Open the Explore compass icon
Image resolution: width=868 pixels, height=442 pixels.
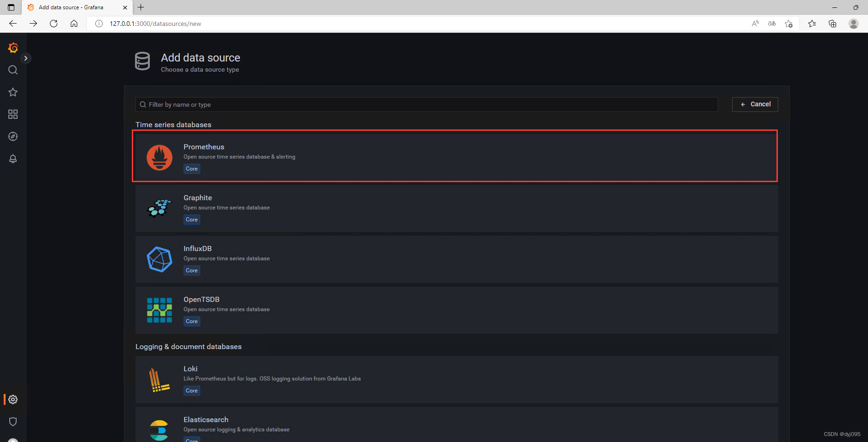(x=13, y=136)
